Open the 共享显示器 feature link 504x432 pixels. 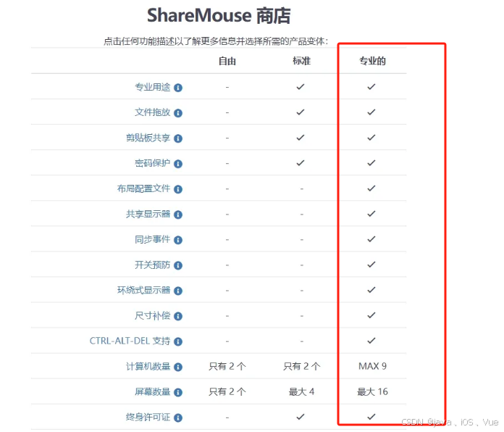(x=148, y=214)
